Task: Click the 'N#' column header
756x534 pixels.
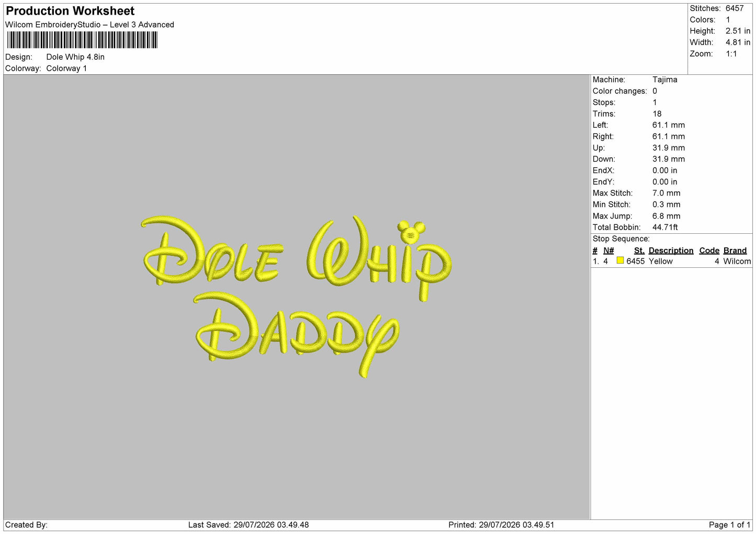Action: coord(608,251)
